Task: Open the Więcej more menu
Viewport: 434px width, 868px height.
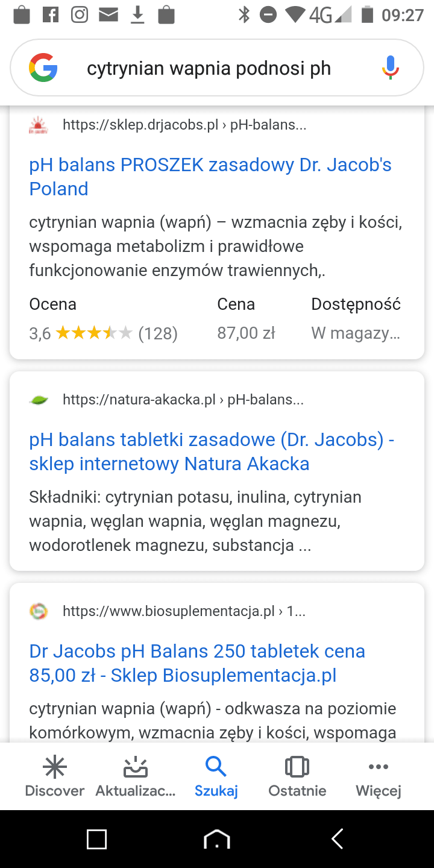Action: point(378,778)
